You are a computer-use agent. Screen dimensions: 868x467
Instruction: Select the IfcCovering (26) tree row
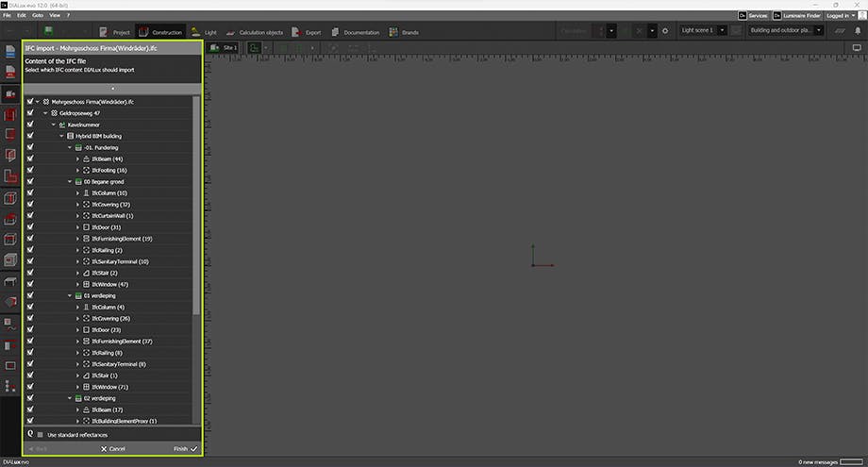click(109, 318)
